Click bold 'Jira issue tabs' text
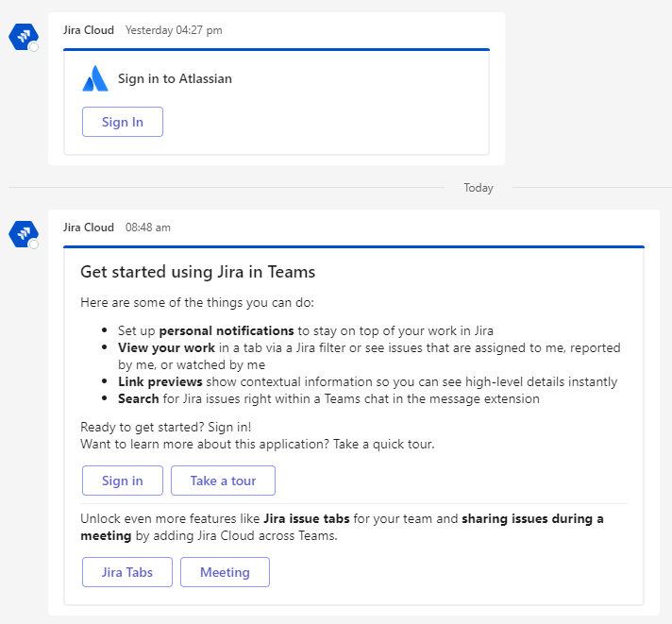Image resolution: width=672 pixels, height=624 pixels. tap(307, 518)
